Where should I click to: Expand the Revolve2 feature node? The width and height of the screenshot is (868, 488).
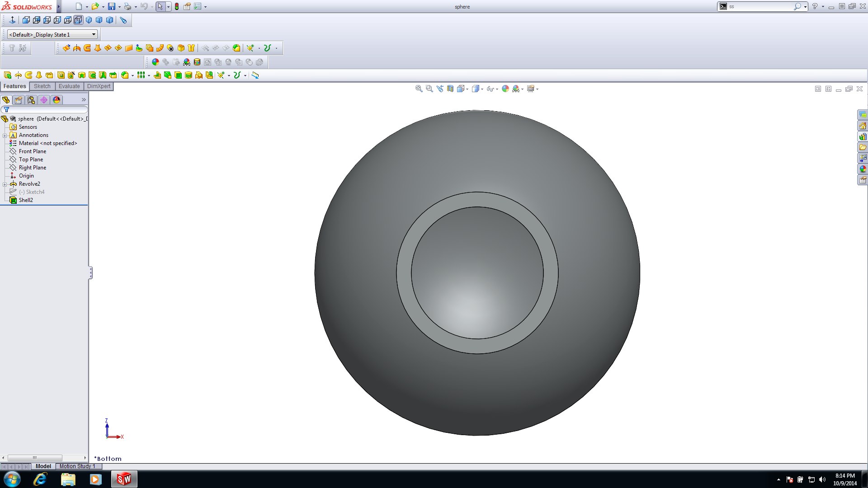point(5,184)
